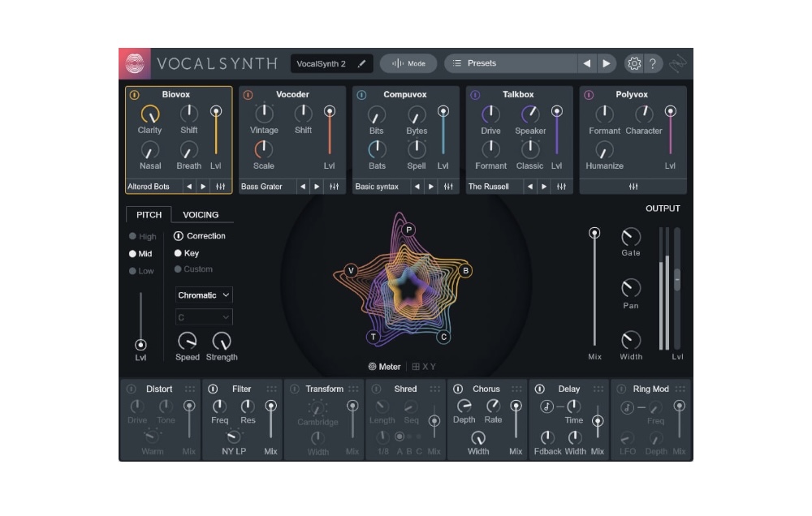Open the root key C dropdown

click(205, 317)
